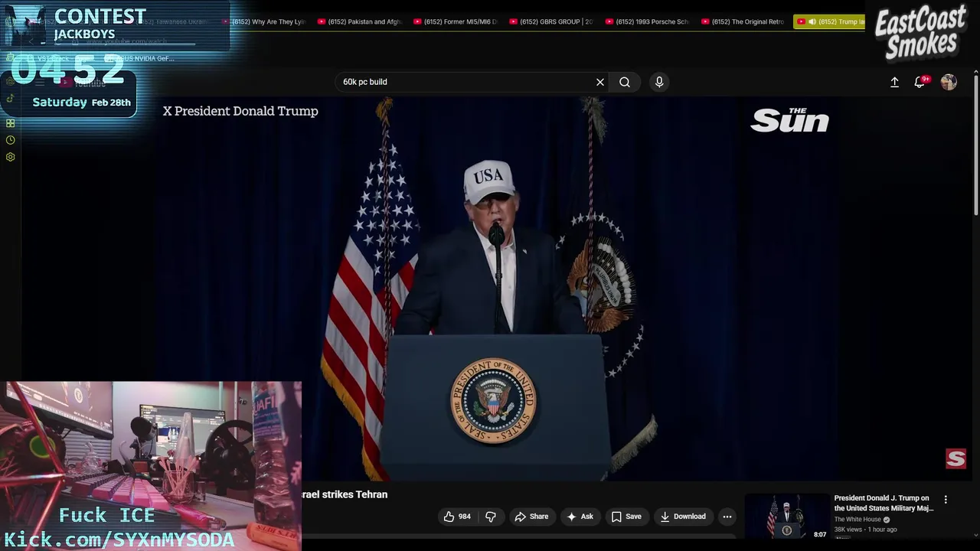Open the recommended video thumbnail showing 8:07
Image resolution: width=980 pixels, height=551 pixels.
coord(787,517)
